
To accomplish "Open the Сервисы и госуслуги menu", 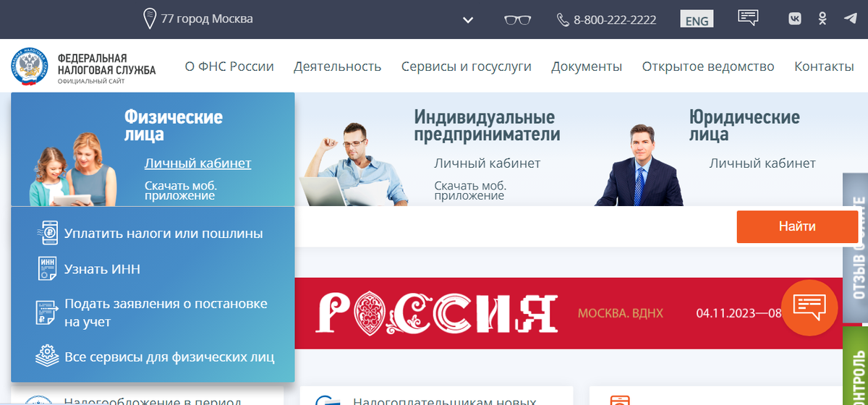I will coord(467,67).
